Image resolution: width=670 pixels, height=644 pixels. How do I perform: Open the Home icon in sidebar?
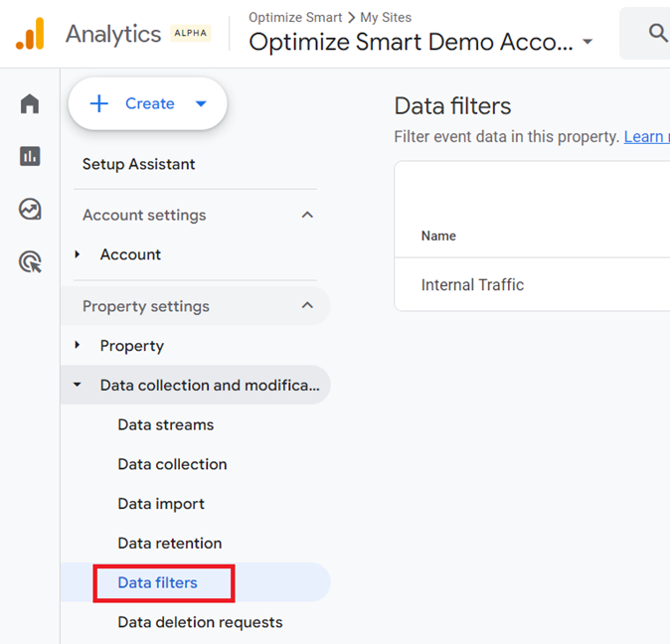coord(30,103)
